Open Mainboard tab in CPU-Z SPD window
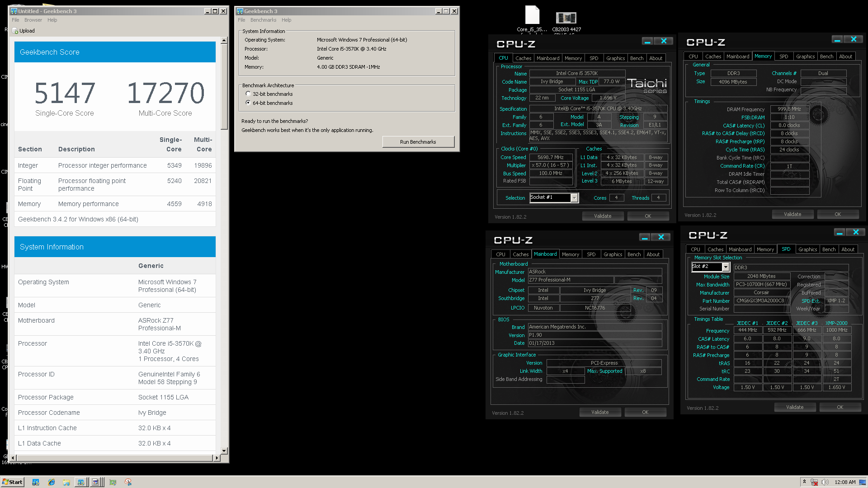The width and height of the screenshot is (868, 488). point(740,249)
